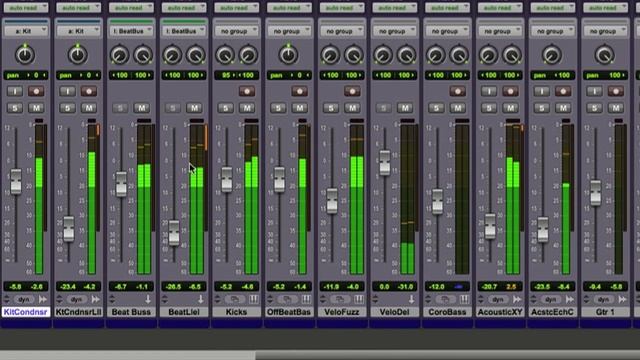The image size is (640, 360).
Task: Click the VeloDel peak level -31.0
Action: pyautogui.click(x=406, y=287)
